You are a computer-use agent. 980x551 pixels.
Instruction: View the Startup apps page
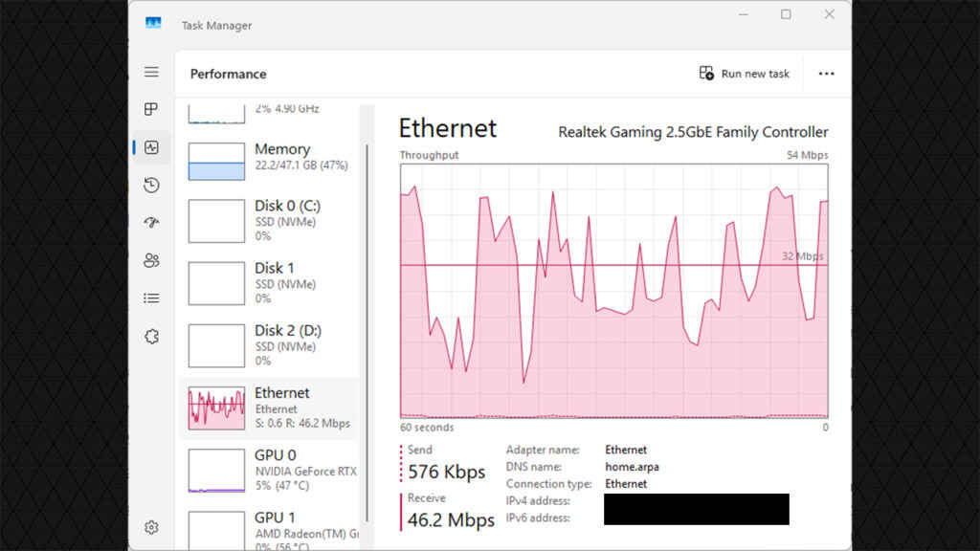click(150, 222)
